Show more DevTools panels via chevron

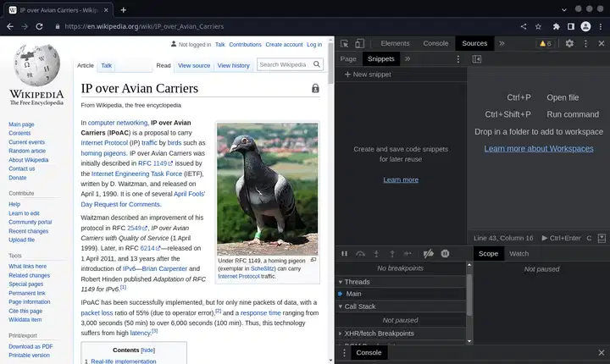pyautogui.click(x=502, y=43)
